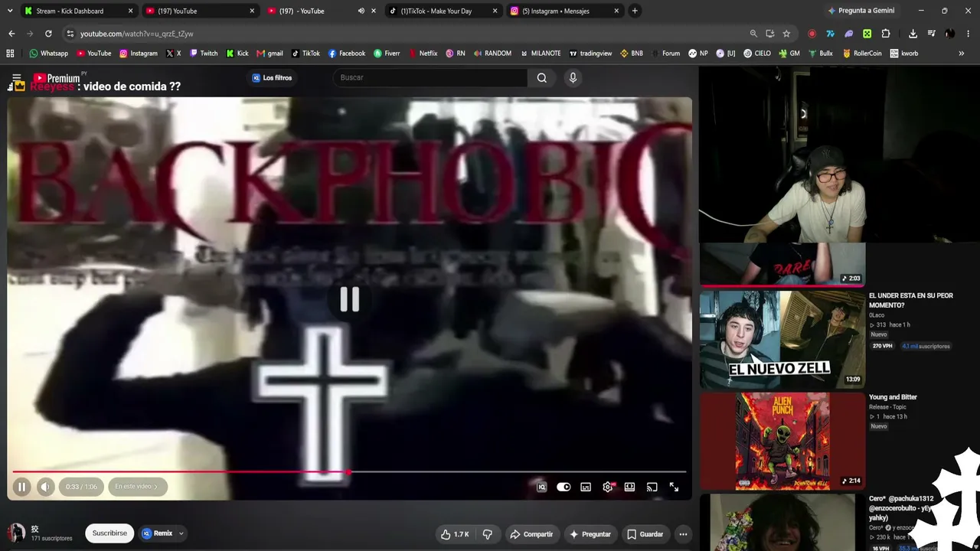Open the Alien Punch album thumbnail
This screenshot has height=551, width=980.
pos(782,441)
